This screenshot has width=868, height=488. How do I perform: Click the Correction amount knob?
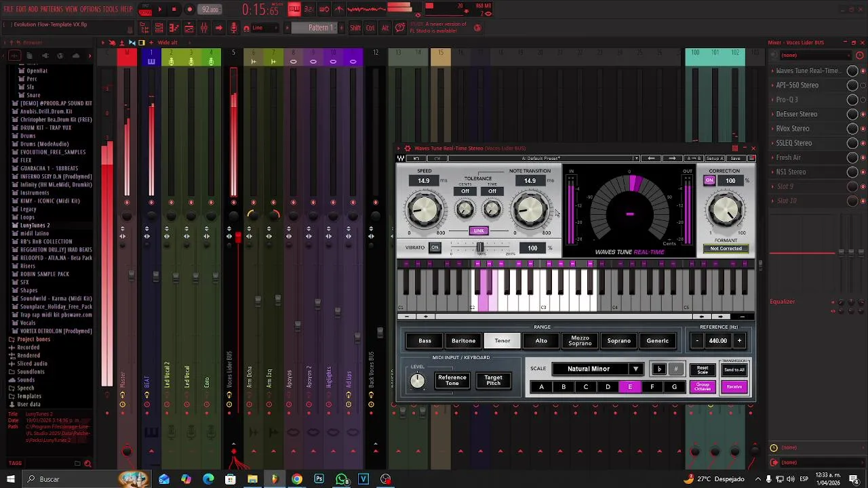click(x=725, y=209)
